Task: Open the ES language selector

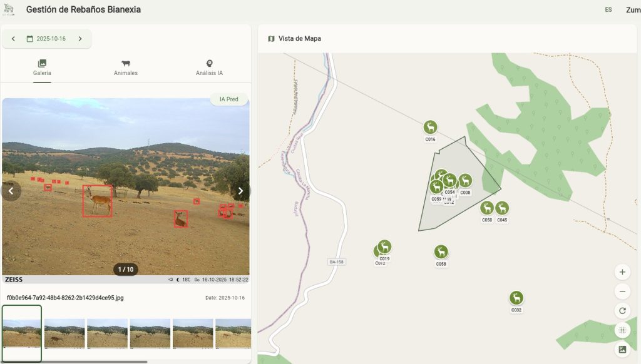Action: click(608, 10)
